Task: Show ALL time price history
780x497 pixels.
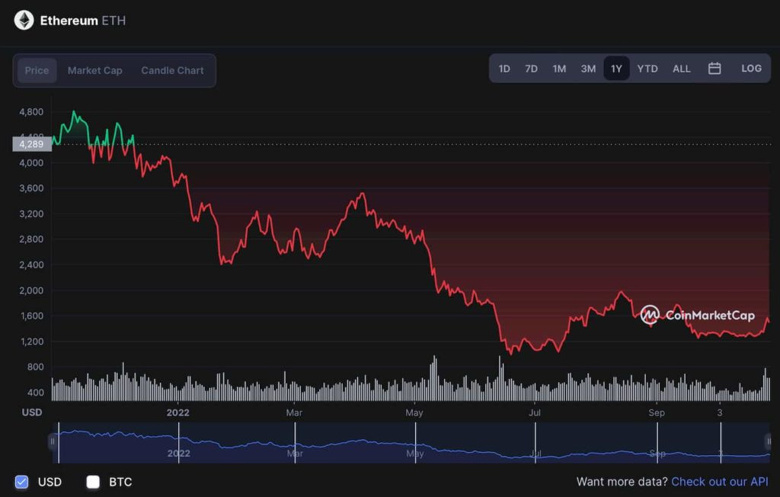Action: click(x=681, y=69)
